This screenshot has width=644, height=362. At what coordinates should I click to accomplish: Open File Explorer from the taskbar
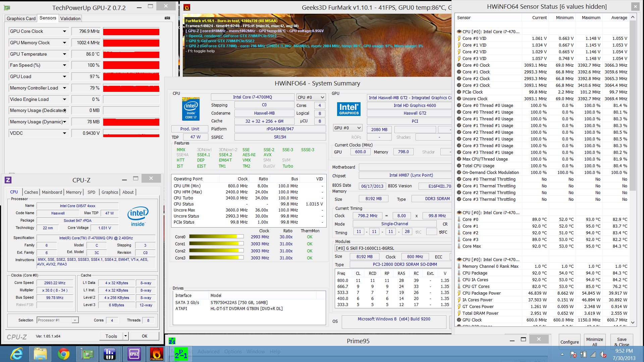coord(40,354)
